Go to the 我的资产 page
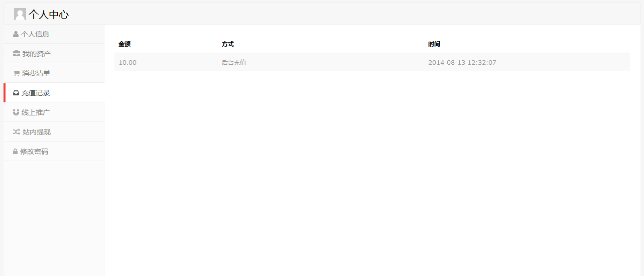Screen dimensions: 644x276 pos(37,54)
